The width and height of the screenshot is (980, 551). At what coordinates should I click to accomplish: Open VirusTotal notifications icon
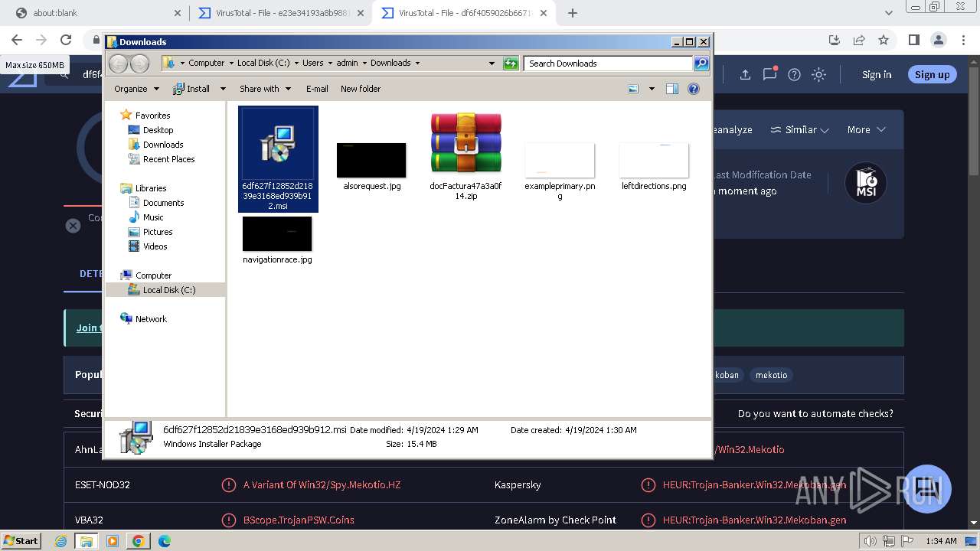769,74
